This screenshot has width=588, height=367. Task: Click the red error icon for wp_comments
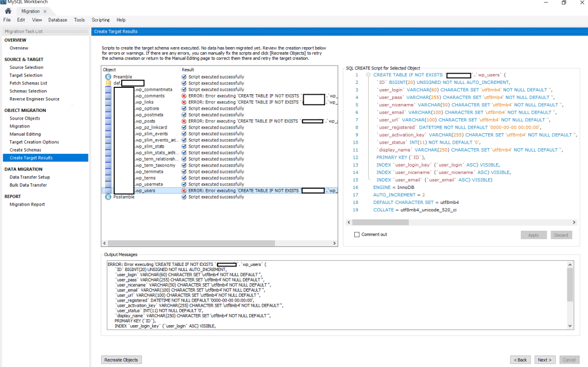(x=184, y=96)
